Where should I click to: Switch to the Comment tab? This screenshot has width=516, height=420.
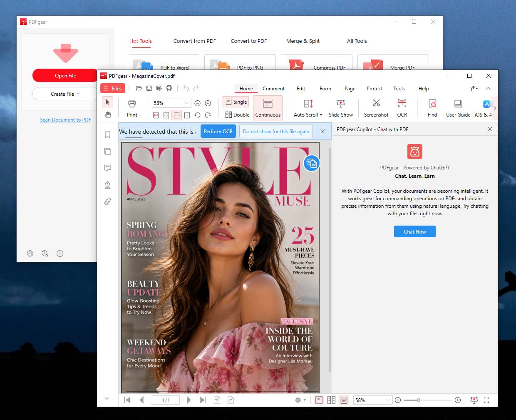pos(273,89)
